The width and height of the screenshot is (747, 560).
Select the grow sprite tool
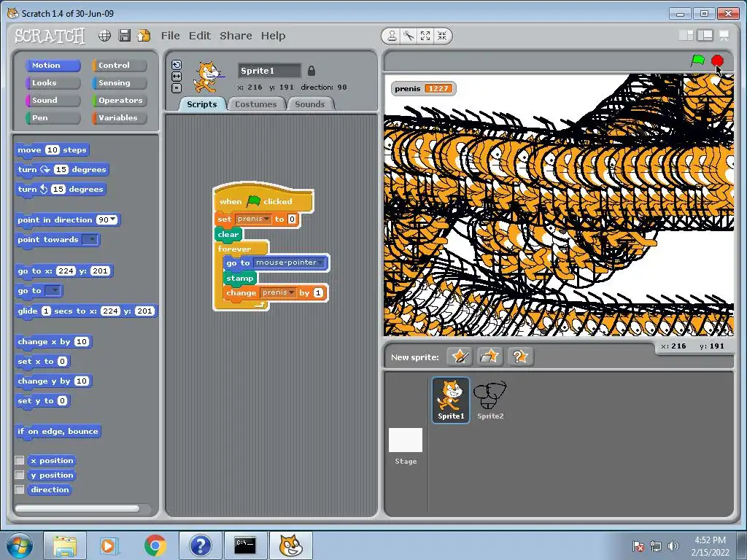tap(425, 36)
